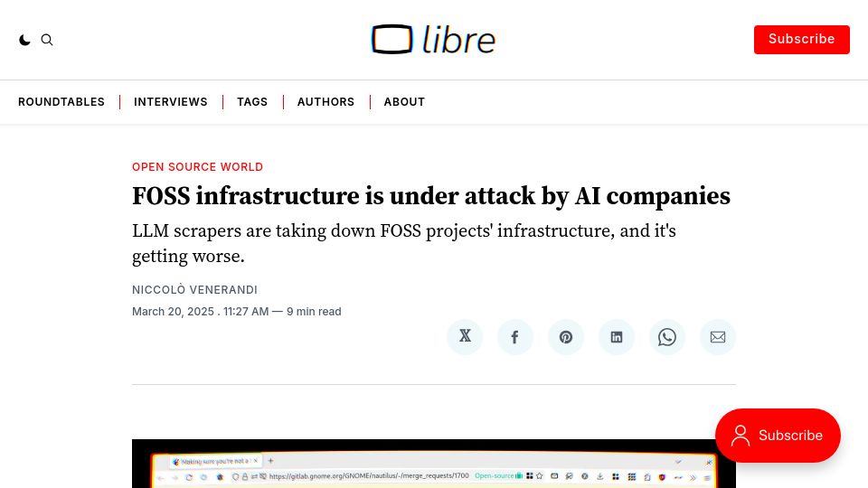
Task: Share article via WhatsApp
Action: pyautogui.click(x=667, y=337)
